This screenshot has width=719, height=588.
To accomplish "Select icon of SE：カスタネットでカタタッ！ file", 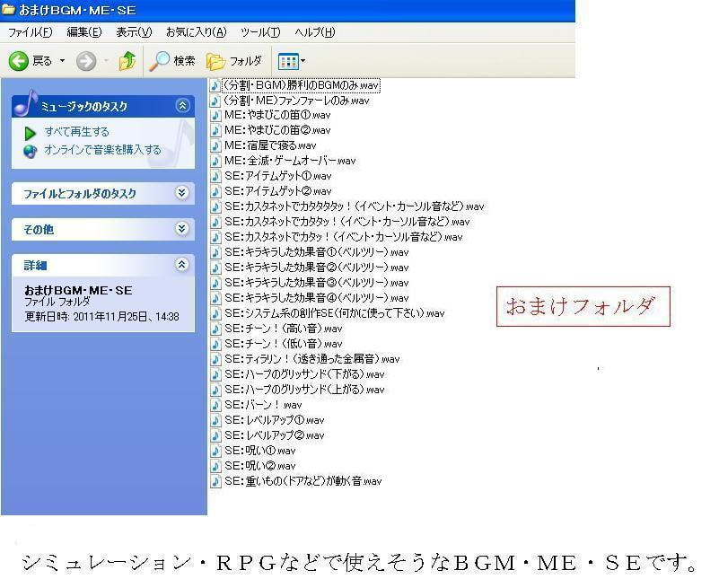I will [215, 222].
